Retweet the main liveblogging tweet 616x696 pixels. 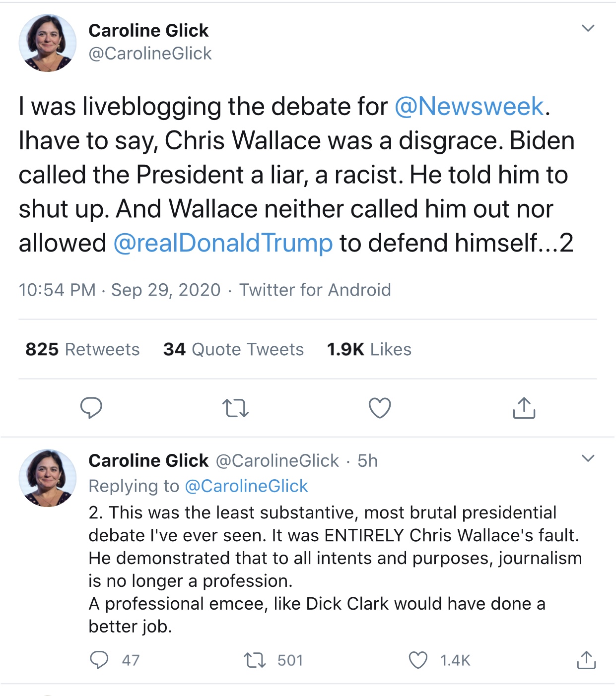tap(235, 408)
